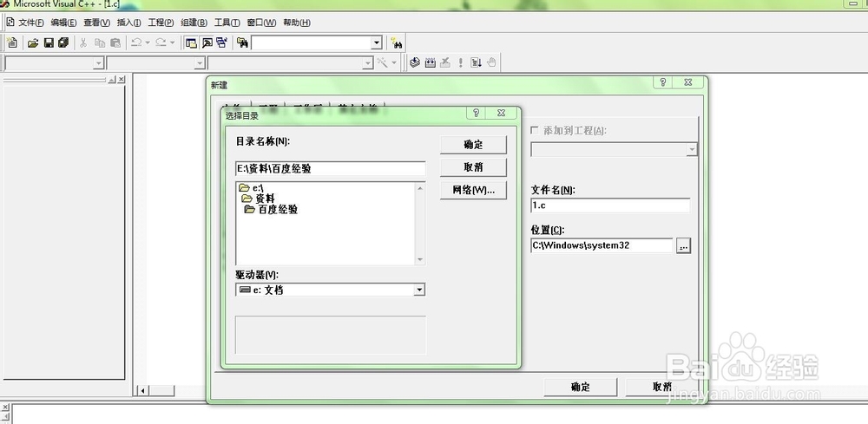Open the 窗口(W) menu
Viewport: 868px width, 424px height.
coord(261,23)
